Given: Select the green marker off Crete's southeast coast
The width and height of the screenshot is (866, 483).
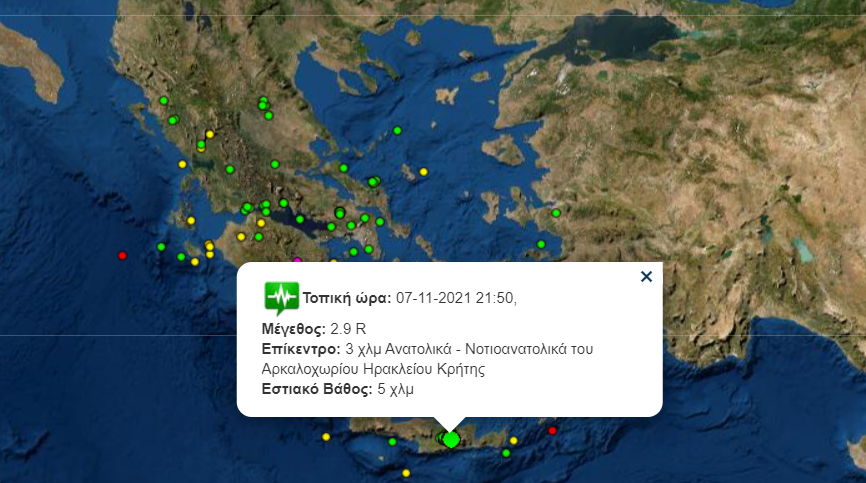Looking at the screenshot, I should tap(506, 453).
